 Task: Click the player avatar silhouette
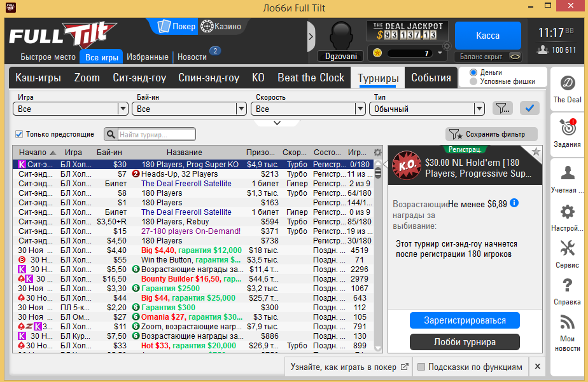click(x=341, y=36)
